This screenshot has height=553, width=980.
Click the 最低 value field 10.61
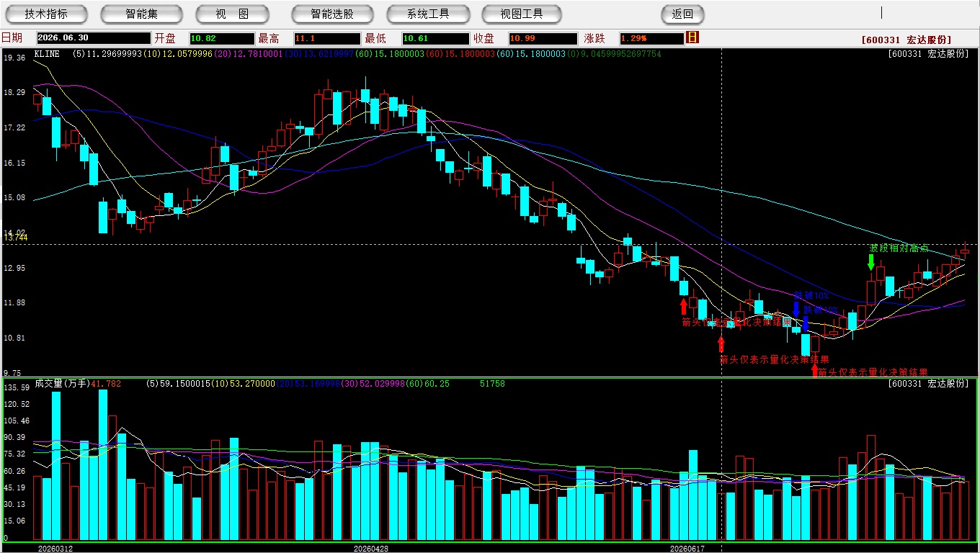[x=435, y=38]
